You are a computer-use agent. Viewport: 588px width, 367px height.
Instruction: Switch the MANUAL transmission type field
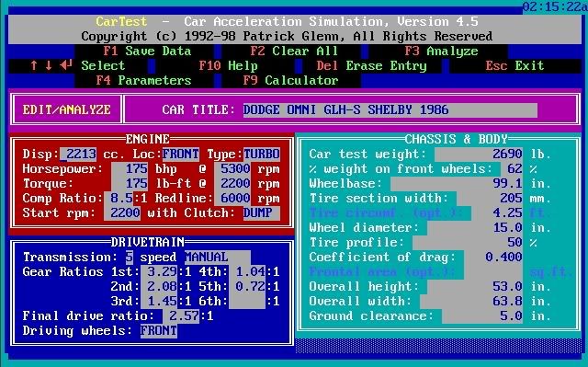coord(218,257)
